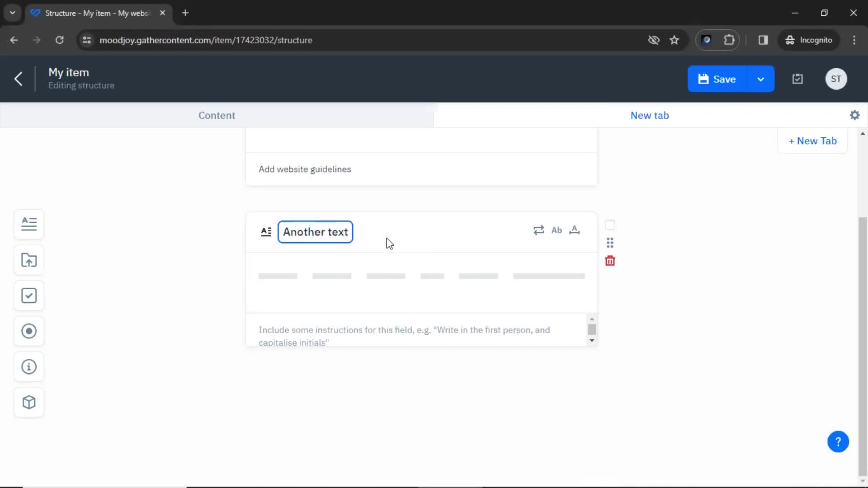Select the component/3D block icon in sidebar
This screenshot has width=868, height=488.
point(28,402)
